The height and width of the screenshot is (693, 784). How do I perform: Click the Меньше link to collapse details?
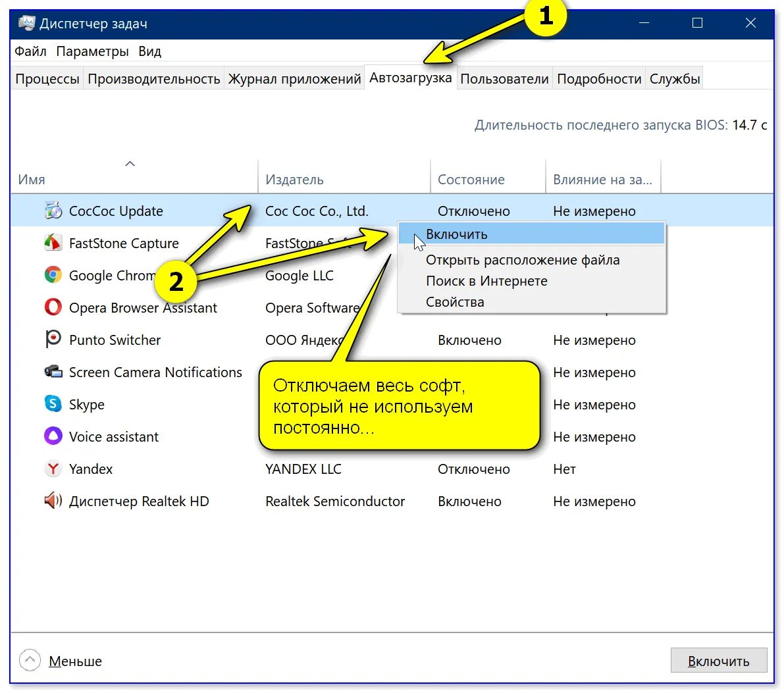[x=75, y=661]
